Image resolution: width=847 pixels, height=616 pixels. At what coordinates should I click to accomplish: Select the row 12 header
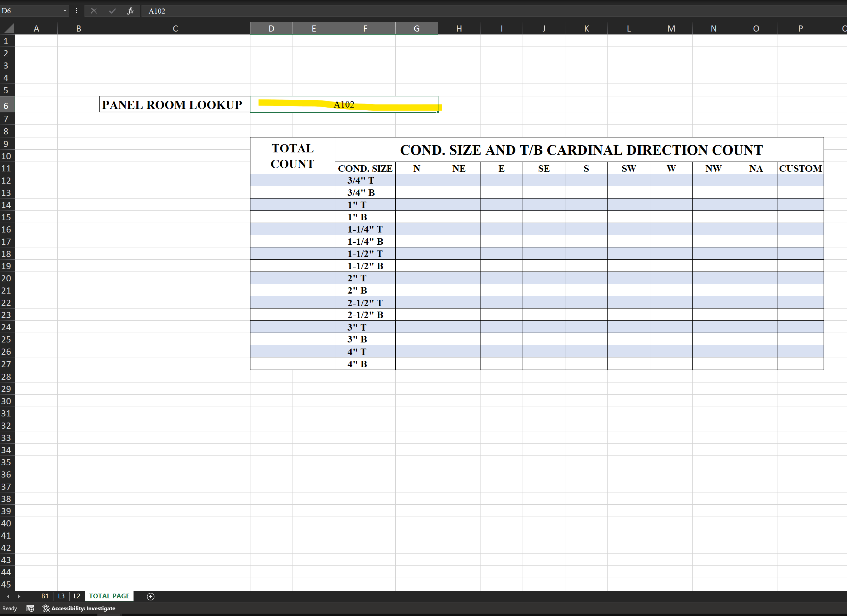[6, 181]
